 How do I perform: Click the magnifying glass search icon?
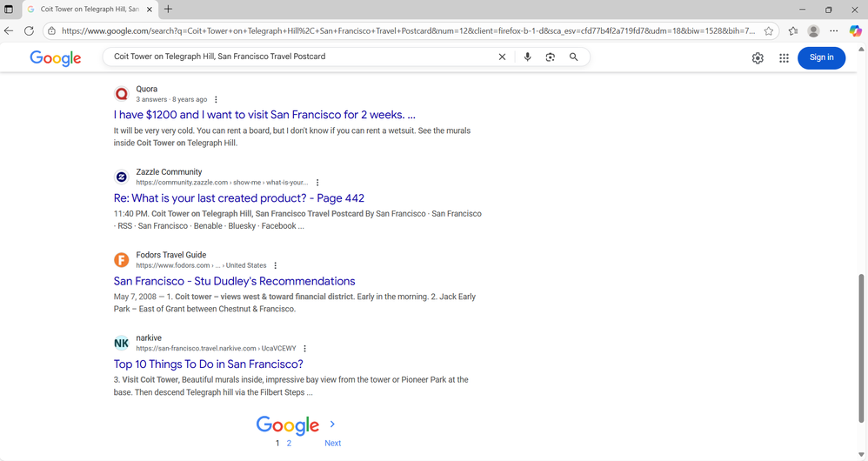coord(573,57)
